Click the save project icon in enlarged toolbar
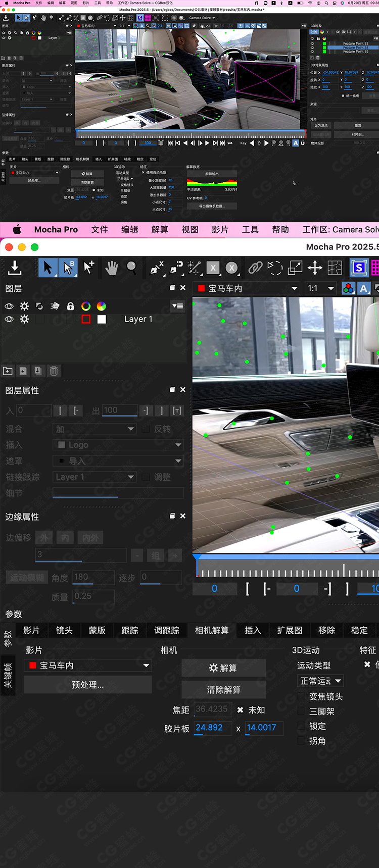The image size is (379, 868). [x=15, y=268]
